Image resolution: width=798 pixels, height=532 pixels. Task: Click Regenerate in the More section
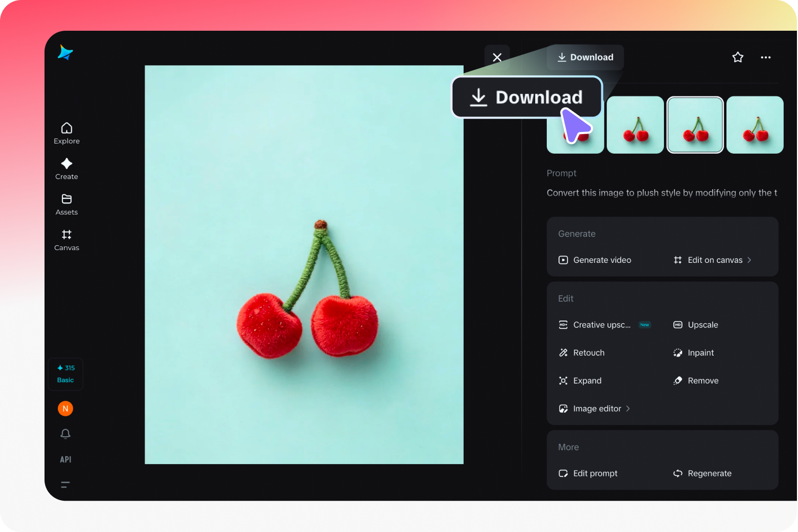tap(710, 473)
